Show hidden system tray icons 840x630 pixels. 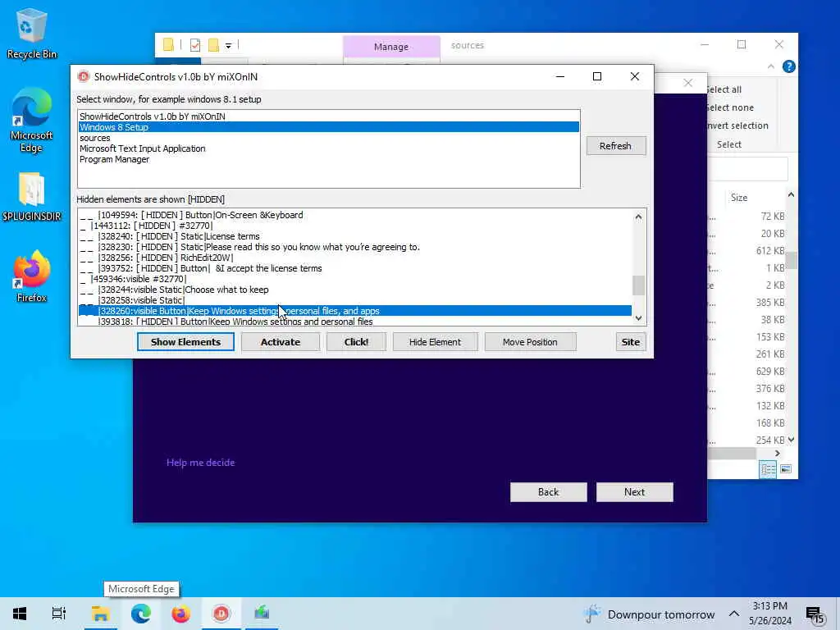(x=734, y=614)
